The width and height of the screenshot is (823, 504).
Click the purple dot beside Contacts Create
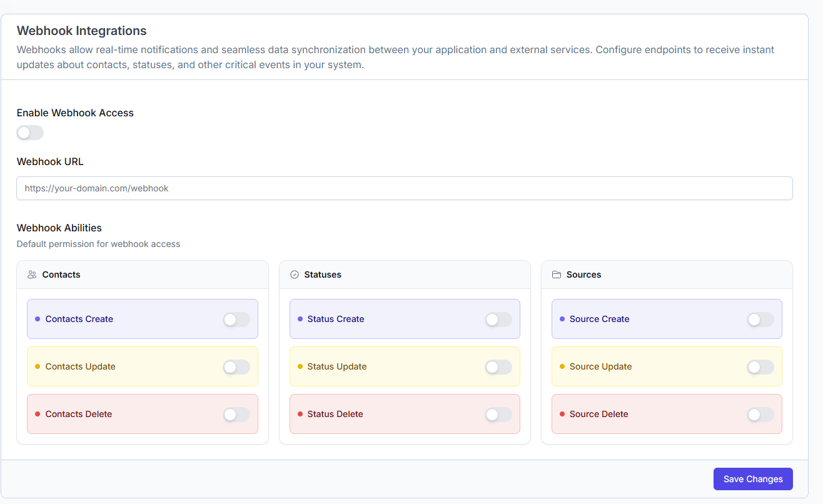(38, 319)
